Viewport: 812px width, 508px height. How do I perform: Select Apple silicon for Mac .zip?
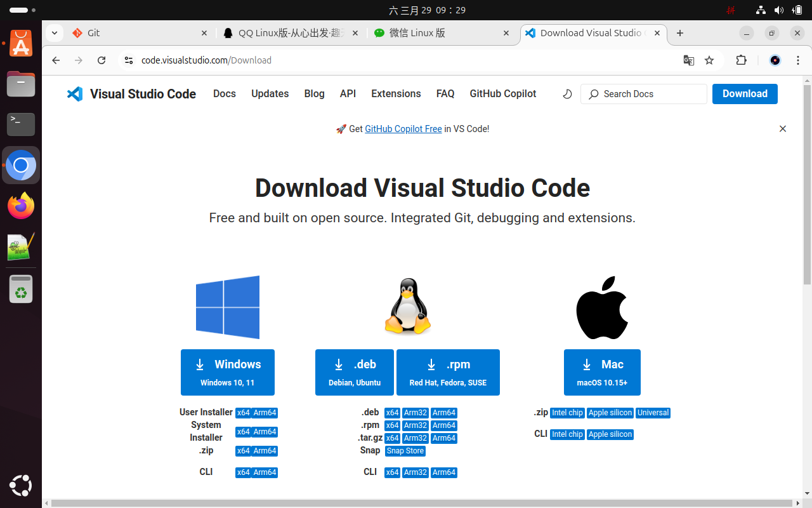[610, 413]
